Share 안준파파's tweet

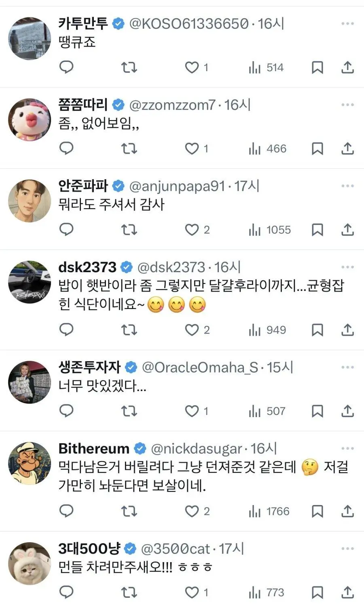tap(347, 230)
